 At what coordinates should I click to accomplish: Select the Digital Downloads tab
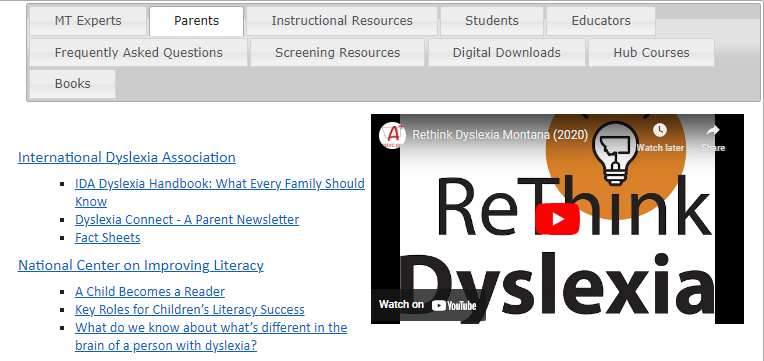(507, 53)
